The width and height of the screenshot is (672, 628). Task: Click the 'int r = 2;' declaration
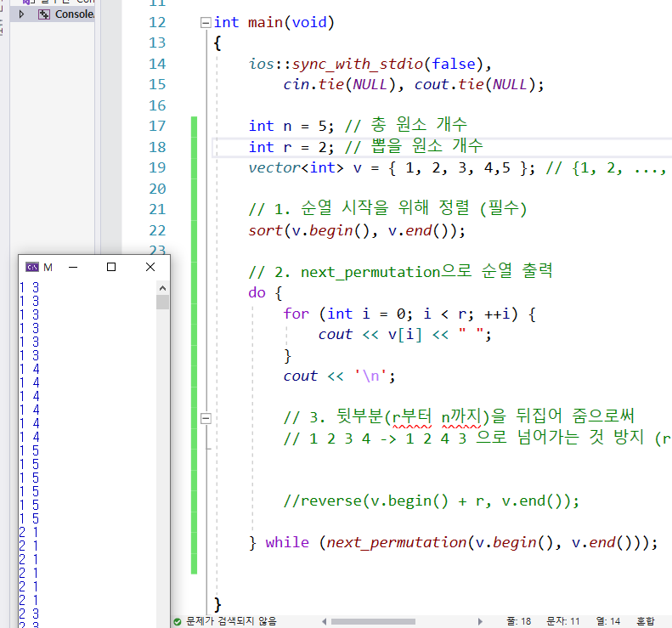pos(291,147)
